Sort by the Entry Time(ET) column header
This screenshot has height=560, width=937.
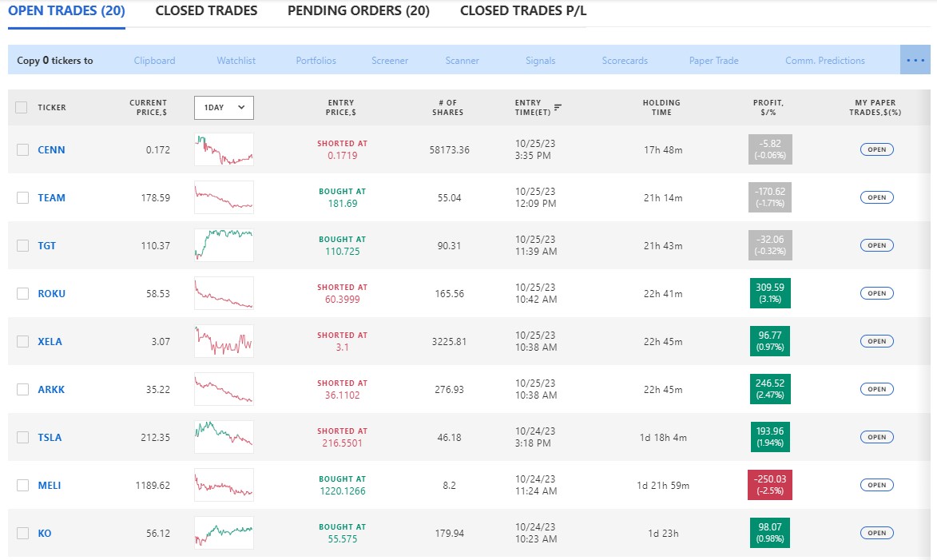coord(533,108)
